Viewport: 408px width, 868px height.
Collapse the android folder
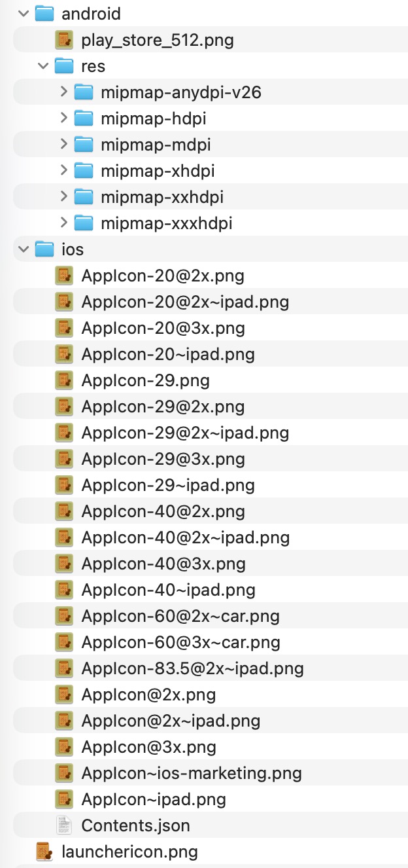(x=24, y=14)
